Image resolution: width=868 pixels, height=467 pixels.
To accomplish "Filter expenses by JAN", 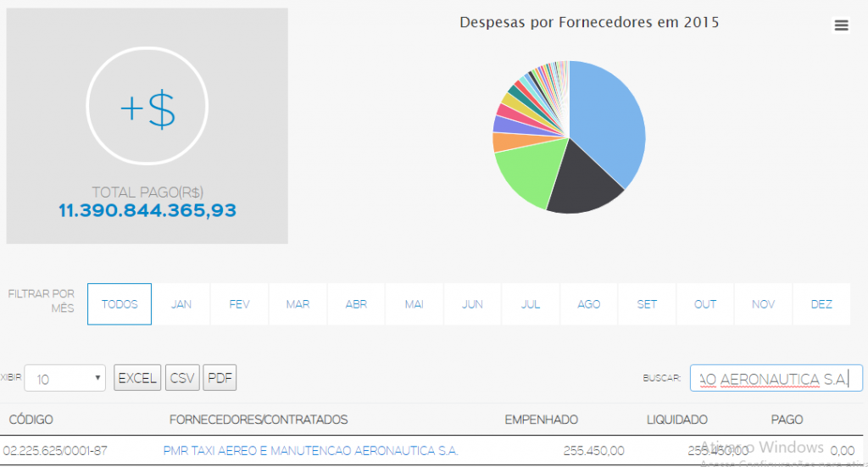I will [x=181, y=304].
